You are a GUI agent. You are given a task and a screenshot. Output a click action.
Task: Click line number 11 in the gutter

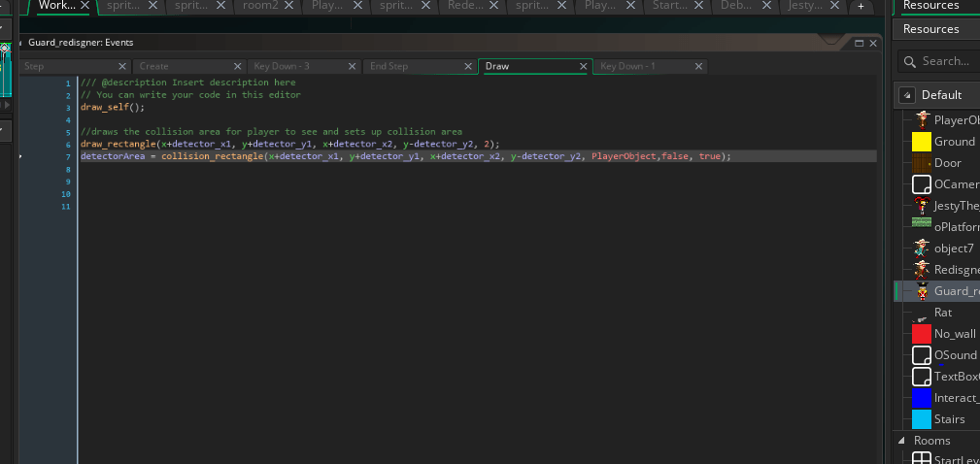point(66,207)
